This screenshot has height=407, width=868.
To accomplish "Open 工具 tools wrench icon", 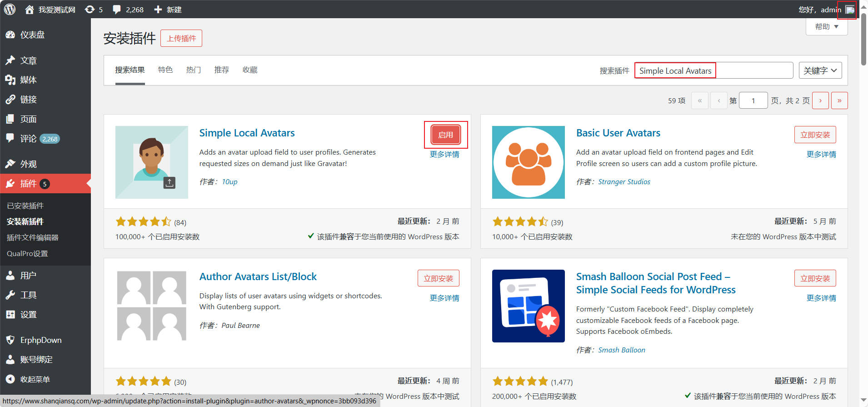I will [10, 295].
